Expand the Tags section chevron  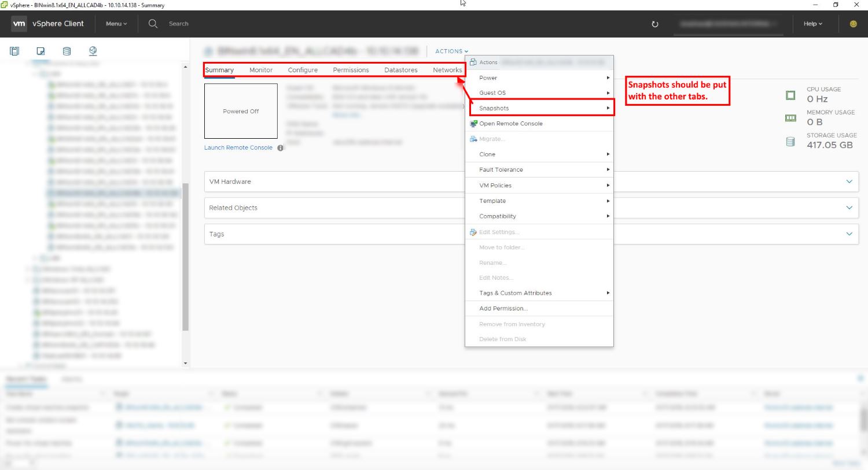pos(849,234)
